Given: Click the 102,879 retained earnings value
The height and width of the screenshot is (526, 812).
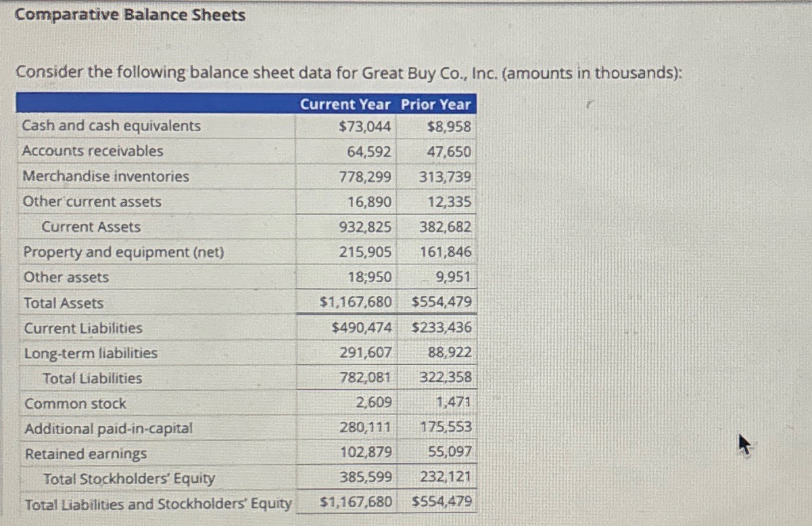Looking at the screenshot, I should point(366,453).
